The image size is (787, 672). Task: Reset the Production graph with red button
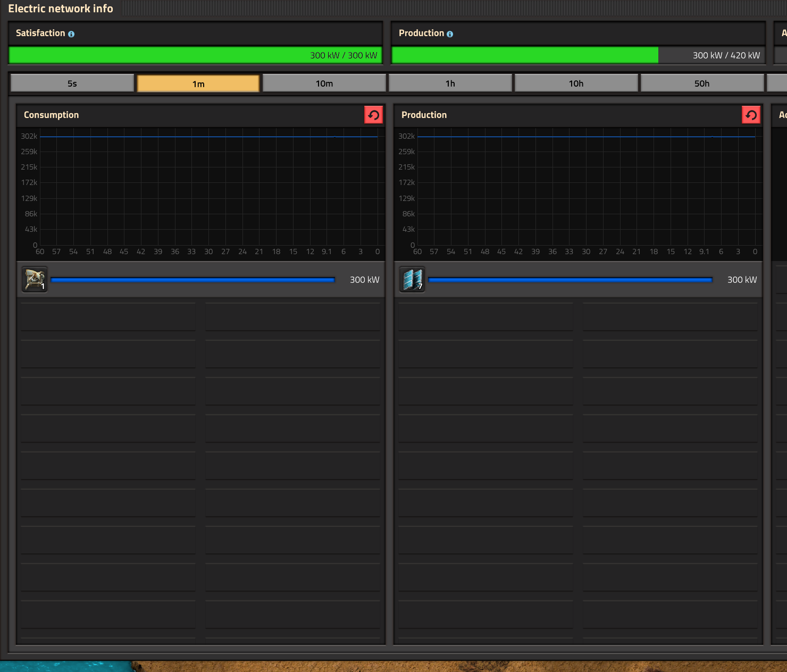(x=751, y=115)
